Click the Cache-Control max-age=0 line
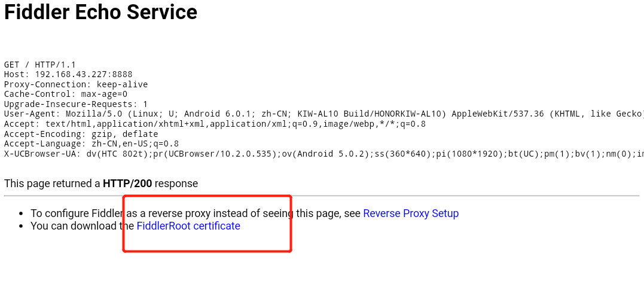 click(66, 94)
